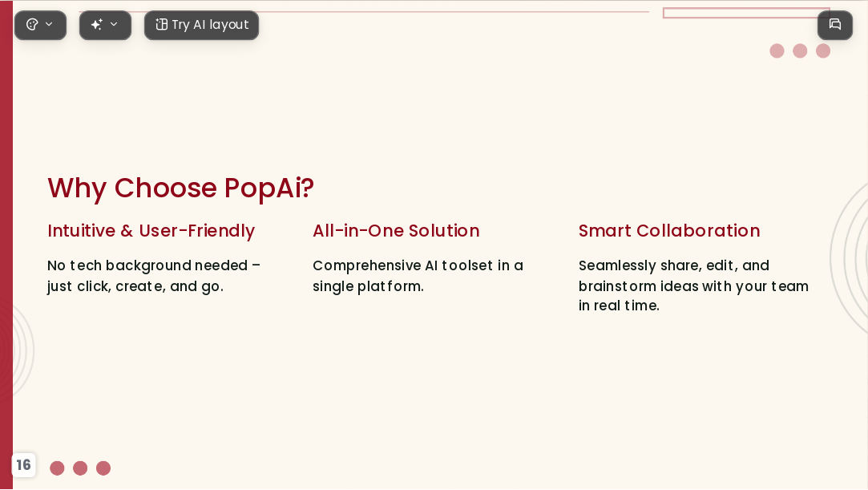Click the 'Comprehensive AI toolset' paragraph

[418, 276]
